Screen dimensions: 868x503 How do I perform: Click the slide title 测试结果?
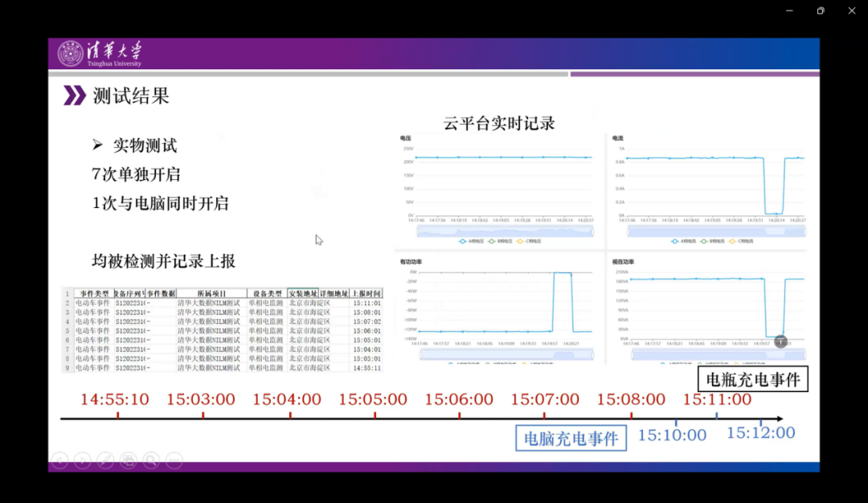[x=131, y=96]
